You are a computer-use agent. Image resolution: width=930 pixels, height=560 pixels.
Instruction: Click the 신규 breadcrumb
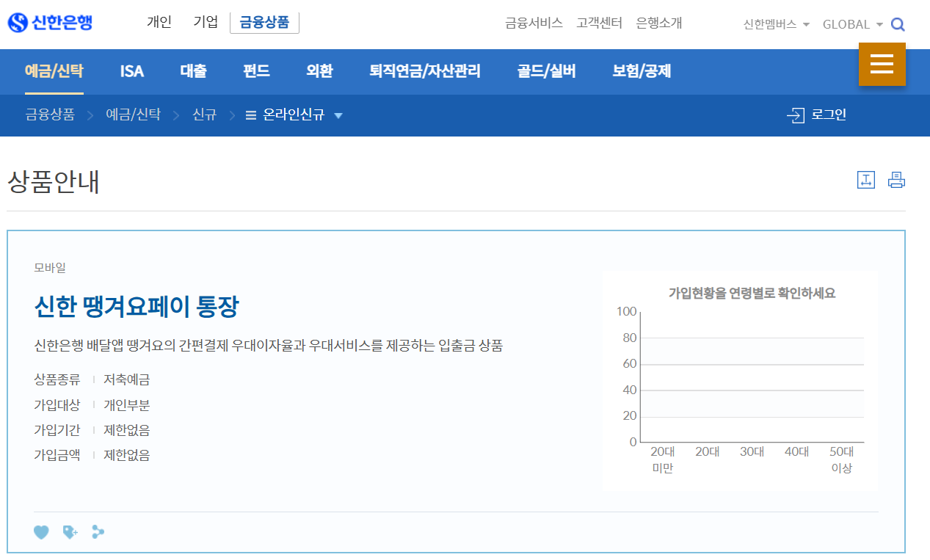point(204,115)
